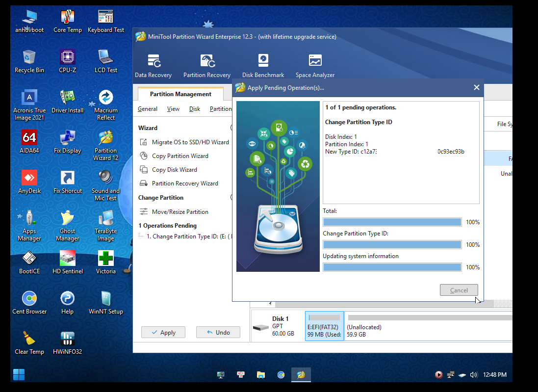This screenshot has height=392, width=538.
Task: Switch to Partition Management tab
Action: coord(180,94)
